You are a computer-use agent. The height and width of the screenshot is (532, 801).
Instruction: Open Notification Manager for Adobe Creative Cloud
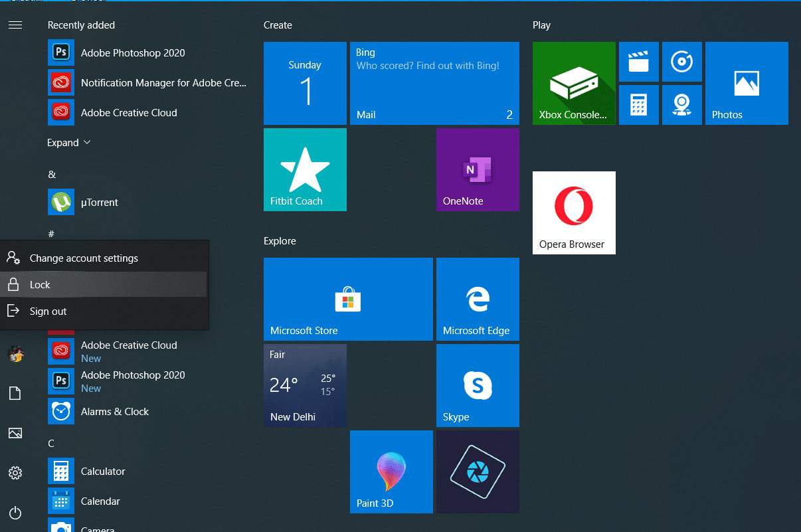(x=147, y=82)
